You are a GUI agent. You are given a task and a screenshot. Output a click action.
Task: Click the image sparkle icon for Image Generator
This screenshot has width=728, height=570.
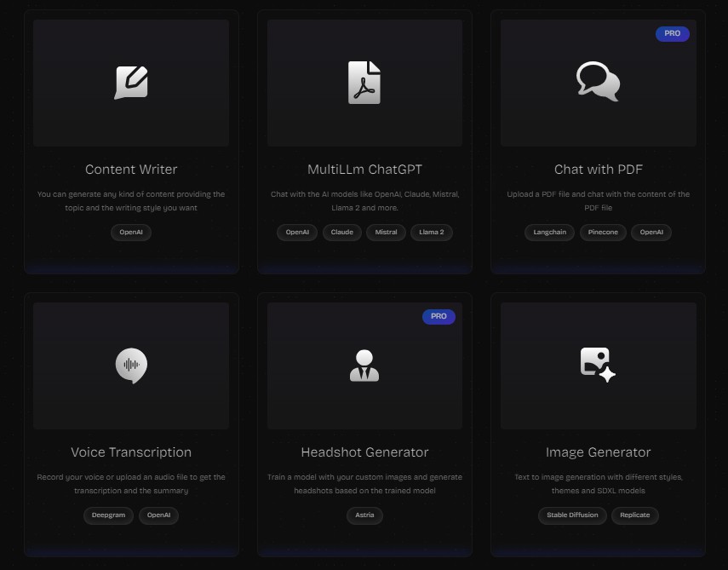point(598,366)
